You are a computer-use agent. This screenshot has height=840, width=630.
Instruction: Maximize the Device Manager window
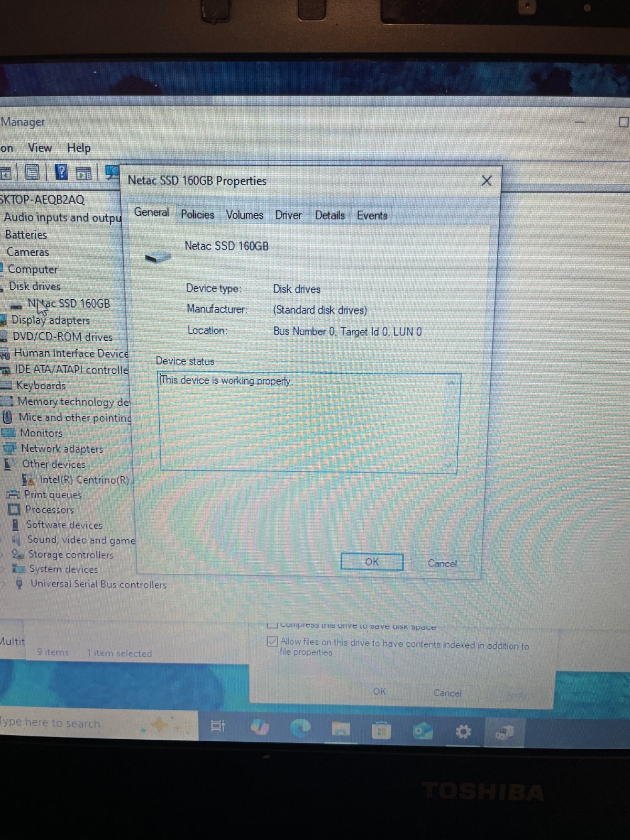623,122
